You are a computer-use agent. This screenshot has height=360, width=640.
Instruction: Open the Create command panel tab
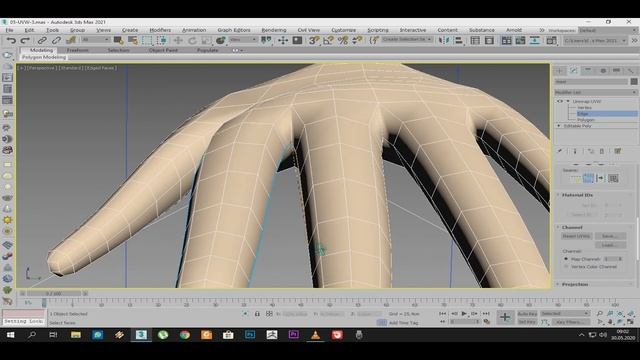[560, 71]
